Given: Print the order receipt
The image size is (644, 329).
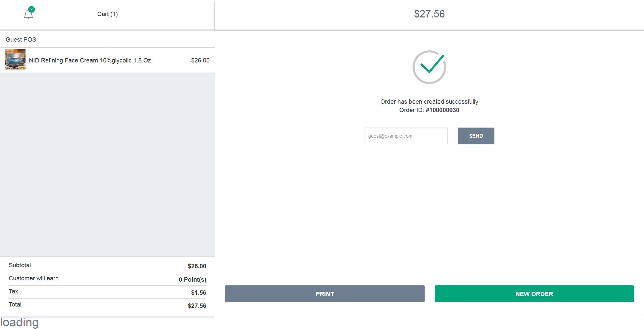Looking at the screenshot, I should 325,294.
